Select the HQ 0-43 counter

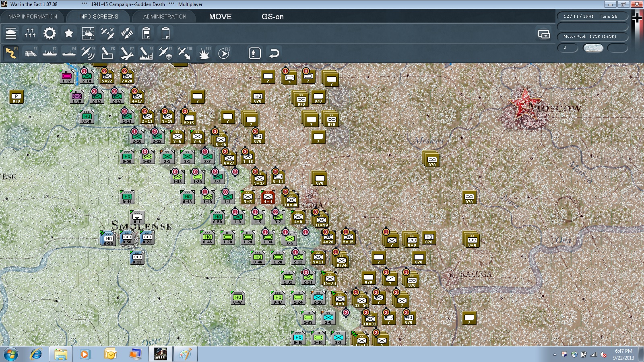coord(188,197)
